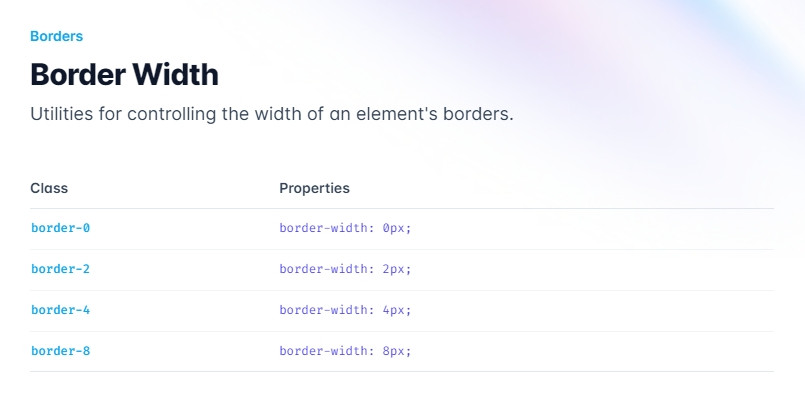Click the Class column header
Image resolution: width=805 pixels, height=400 pixels.
coord(49,188)
